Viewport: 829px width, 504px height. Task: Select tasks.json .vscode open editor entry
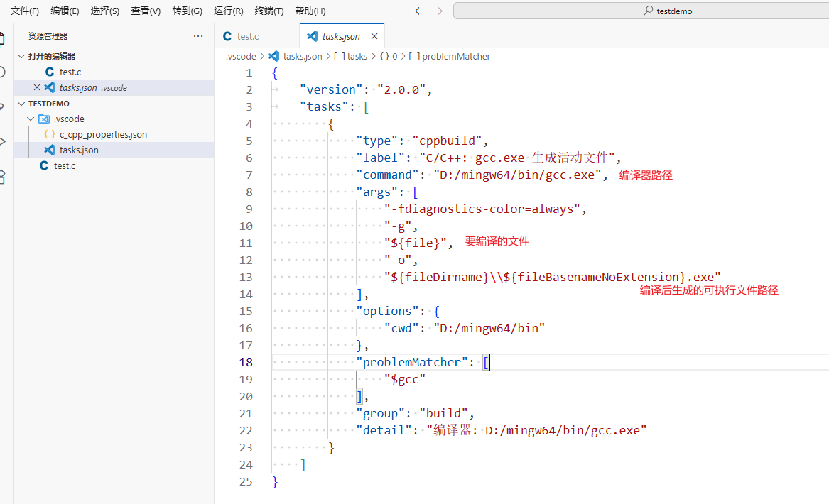[114, 88]
